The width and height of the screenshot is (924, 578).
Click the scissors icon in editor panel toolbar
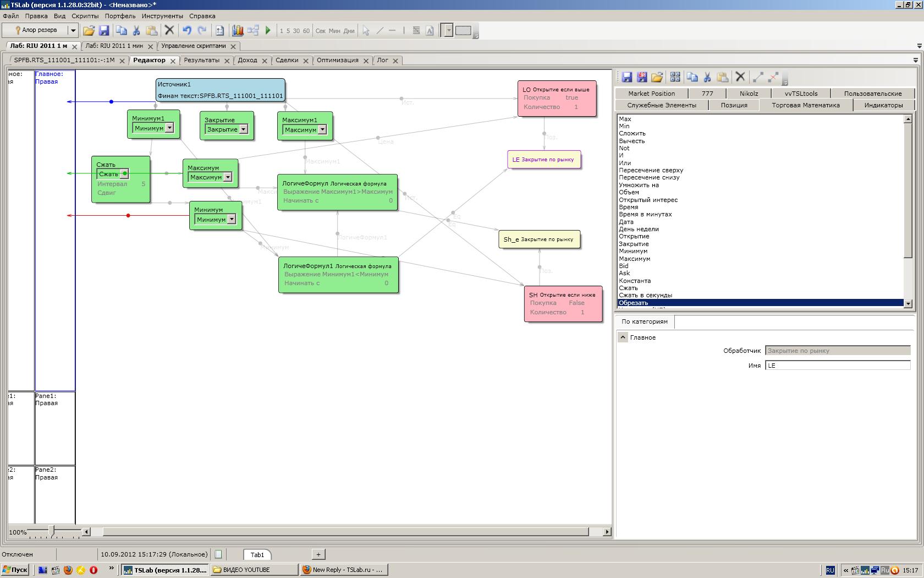(x=707, y=78)
